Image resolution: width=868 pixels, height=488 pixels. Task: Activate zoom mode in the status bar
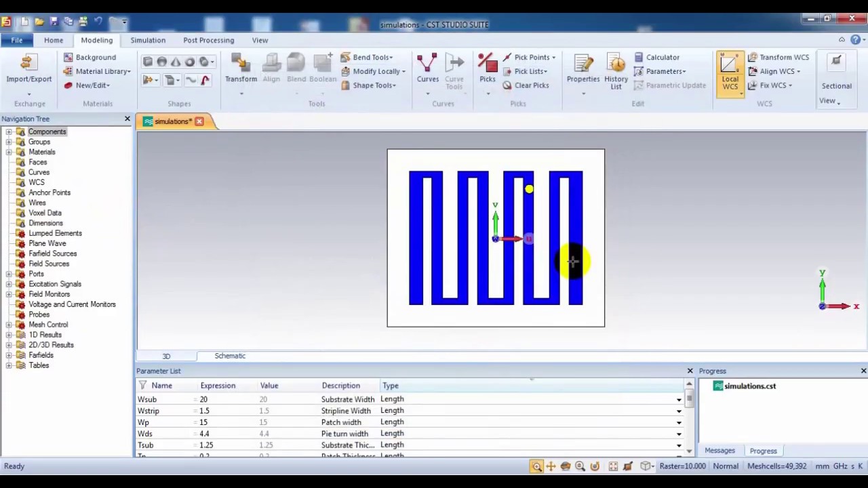536,466
